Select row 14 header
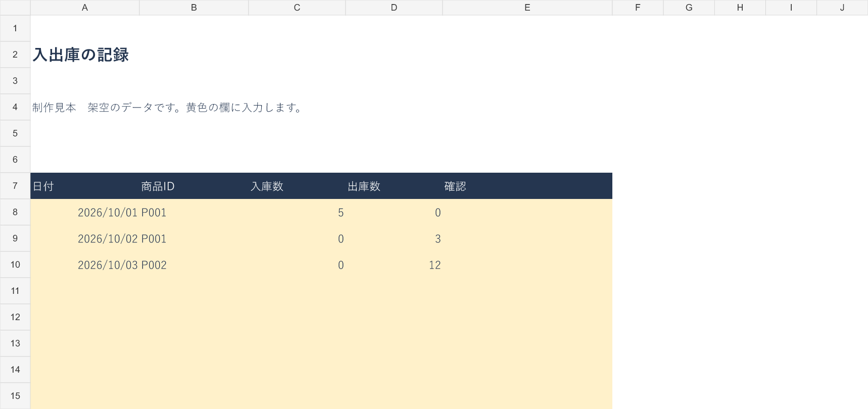The height and width of the screenshot is (409, 868). click(15, 370)
